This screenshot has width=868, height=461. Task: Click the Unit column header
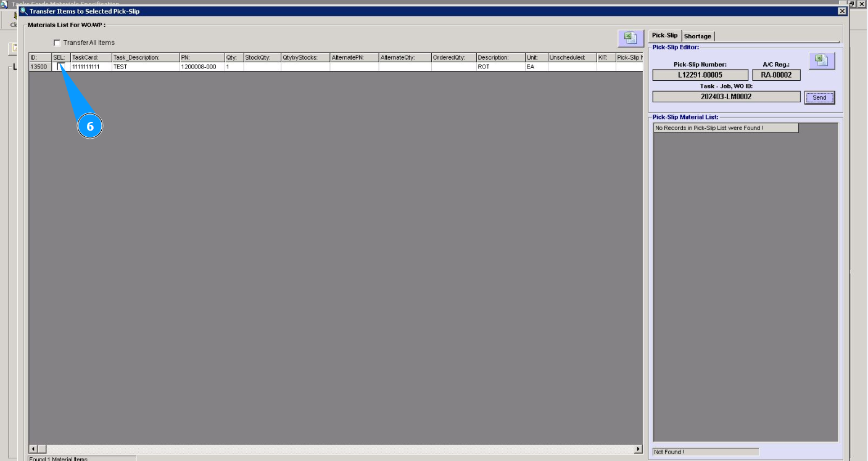tap(536, 58)
